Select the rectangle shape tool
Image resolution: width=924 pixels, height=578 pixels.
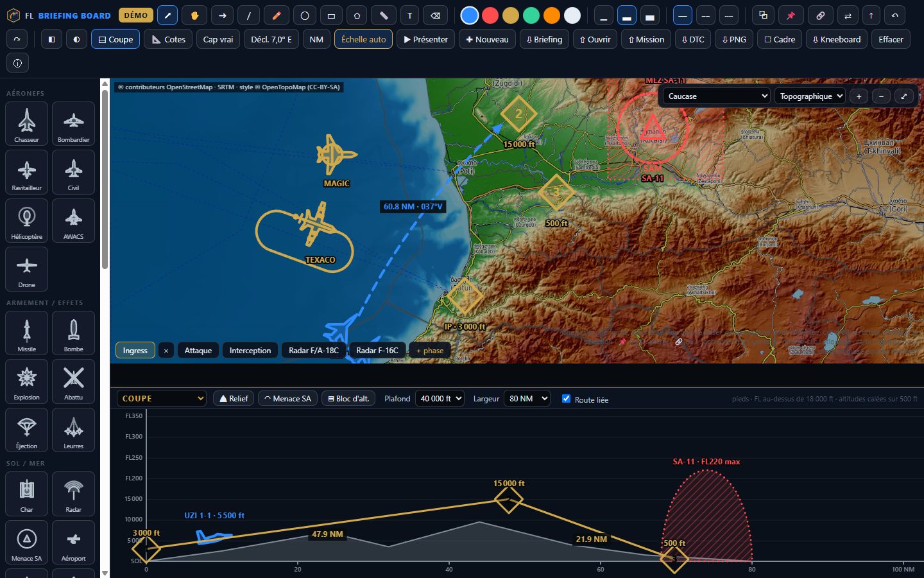click(331, 15)
